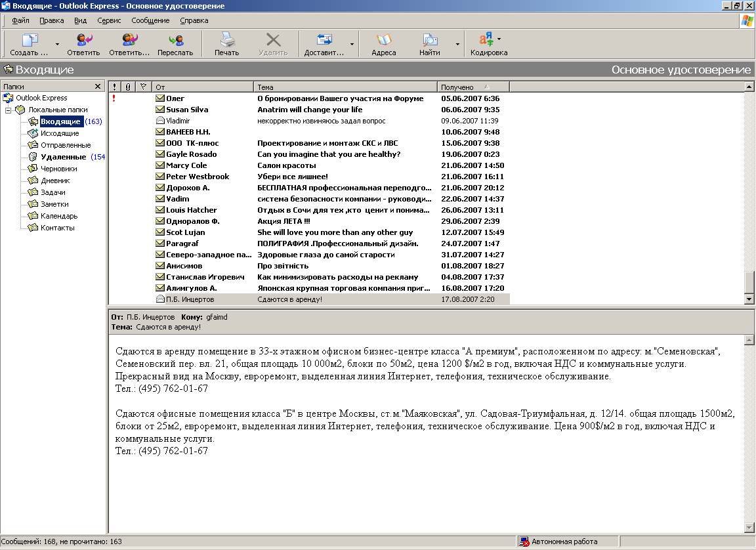Click the Кодировка (Encoding) toolbar icon

[486, 39]
